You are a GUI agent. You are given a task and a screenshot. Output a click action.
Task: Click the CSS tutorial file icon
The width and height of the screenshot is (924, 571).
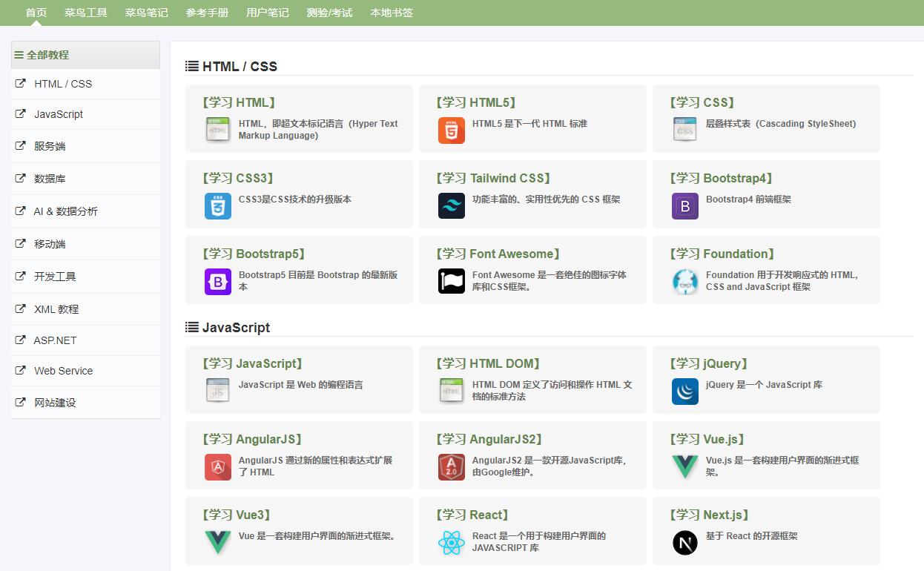point(685,131)
